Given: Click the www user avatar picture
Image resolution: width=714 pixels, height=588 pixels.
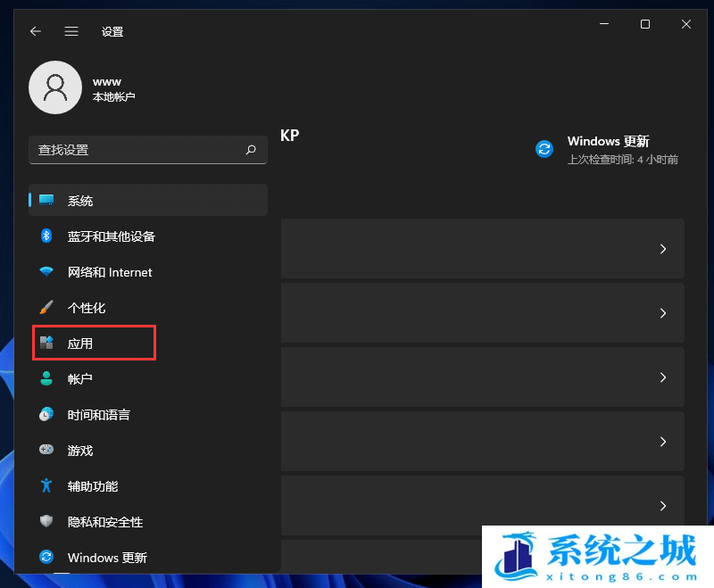Looking at the screenshot, I should [55, 87].
